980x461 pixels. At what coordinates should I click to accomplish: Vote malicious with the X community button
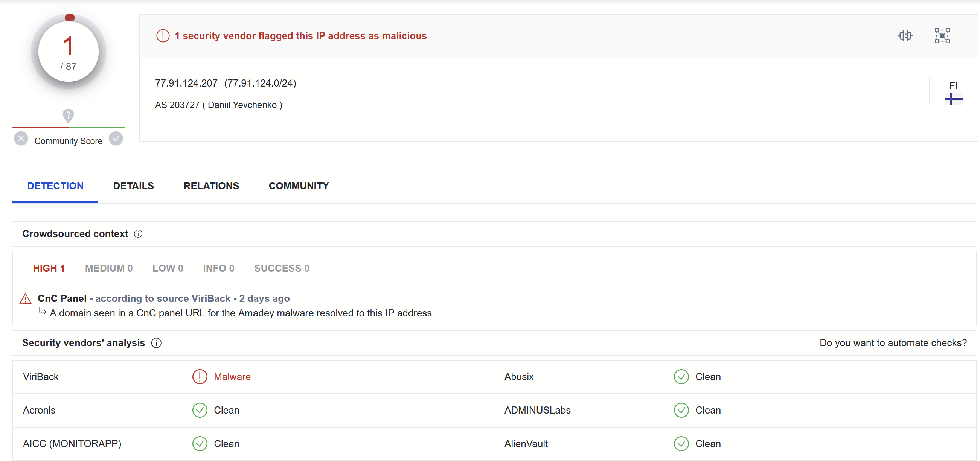(x=21, y=138)
